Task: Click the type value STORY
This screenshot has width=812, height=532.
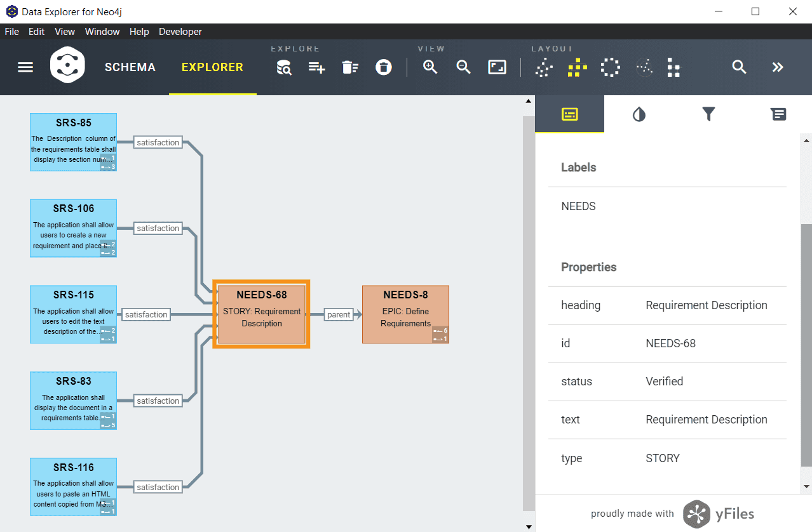Action: point(663,458)
